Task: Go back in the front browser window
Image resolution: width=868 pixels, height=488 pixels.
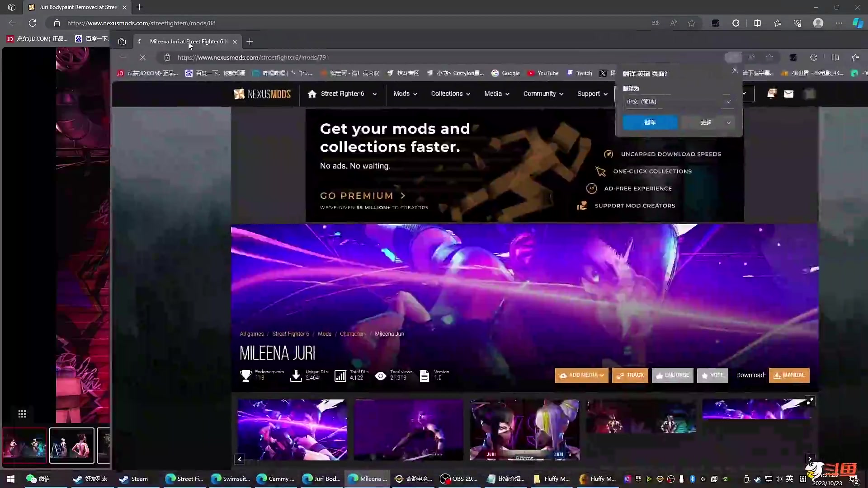Action: click(x=123, y=57)
